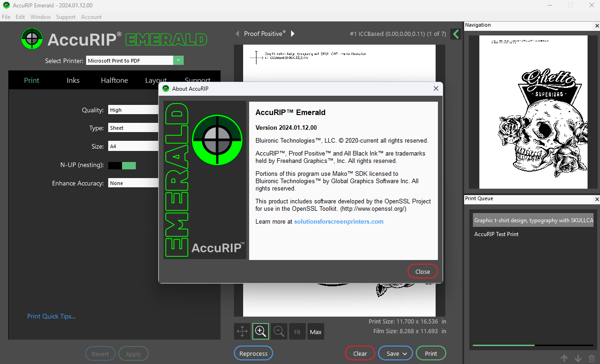The height and width of the screenshot is (364, 600).
Task: Open the Select Printer dropdown arrow
Action: 179,60
